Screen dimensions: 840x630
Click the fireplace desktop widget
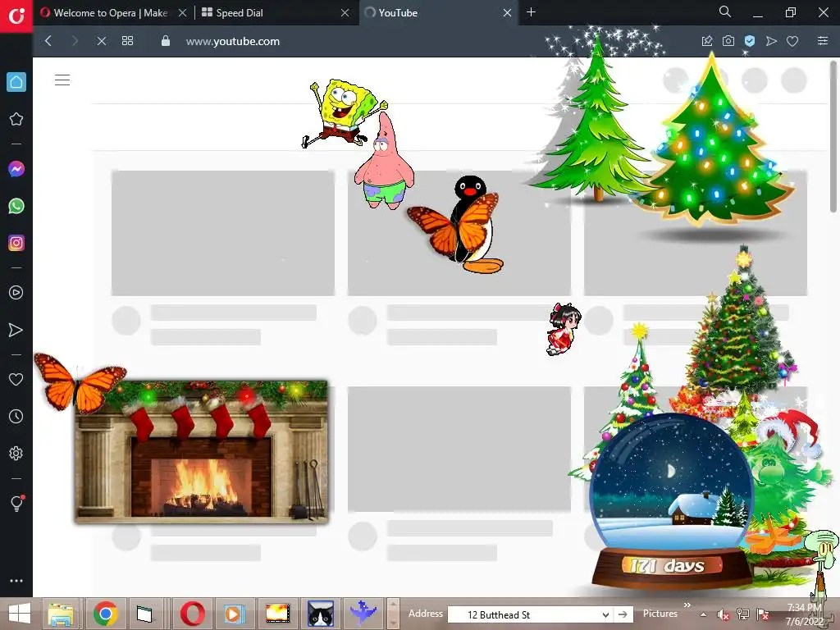201,452
